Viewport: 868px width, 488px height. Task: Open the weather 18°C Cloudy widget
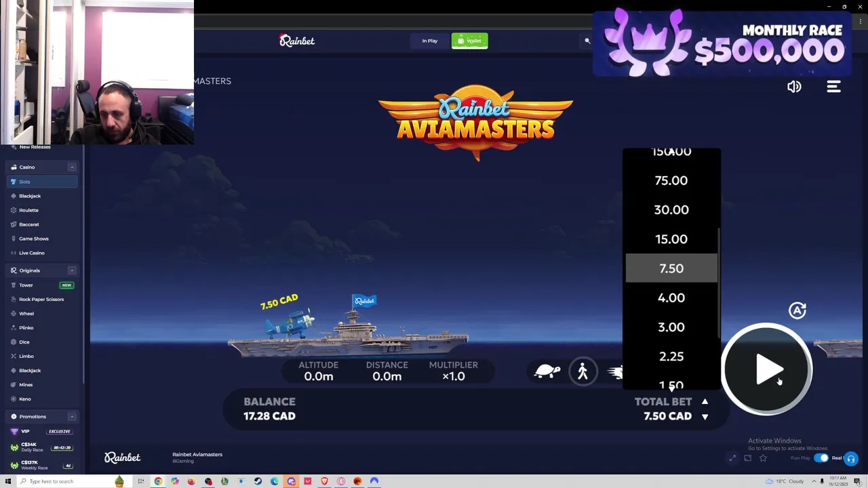click(786, 481)
